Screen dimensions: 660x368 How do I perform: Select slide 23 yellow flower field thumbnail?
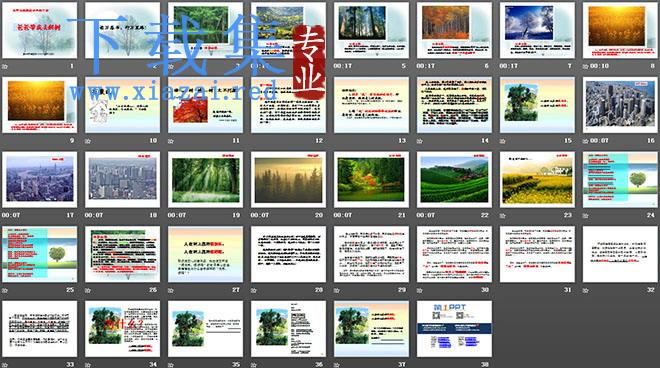[x=537, y=179]
